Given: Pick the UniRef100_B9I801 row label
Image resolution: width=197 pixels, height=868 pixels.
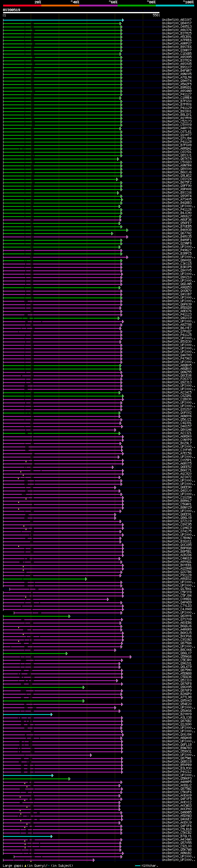Looking at the screenshot, I should tap(177, 111).
